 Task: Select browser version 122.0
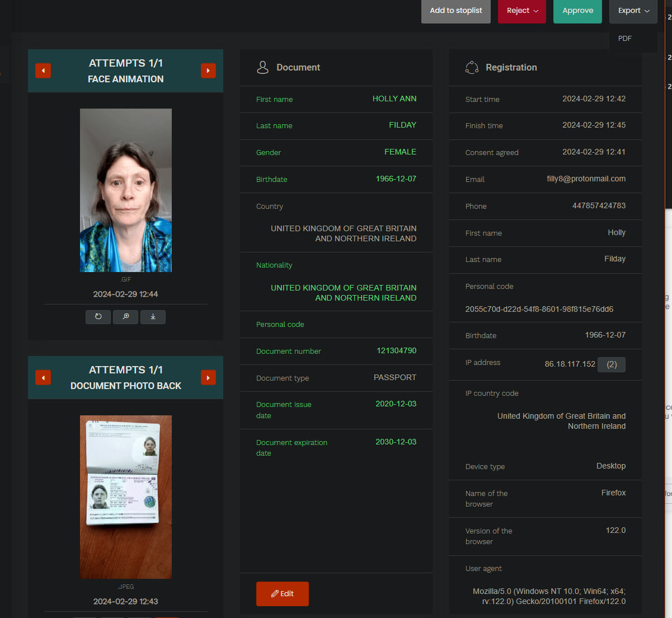[x=616, y=530]
